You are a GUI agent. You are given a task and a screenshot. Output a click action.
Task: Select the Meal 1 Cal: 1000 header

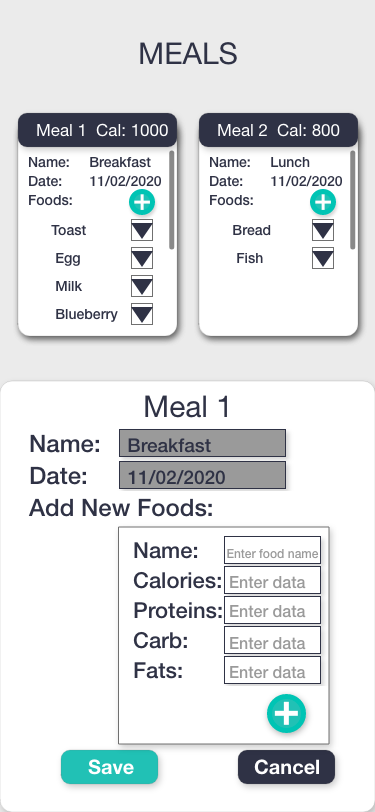point(97,130)
